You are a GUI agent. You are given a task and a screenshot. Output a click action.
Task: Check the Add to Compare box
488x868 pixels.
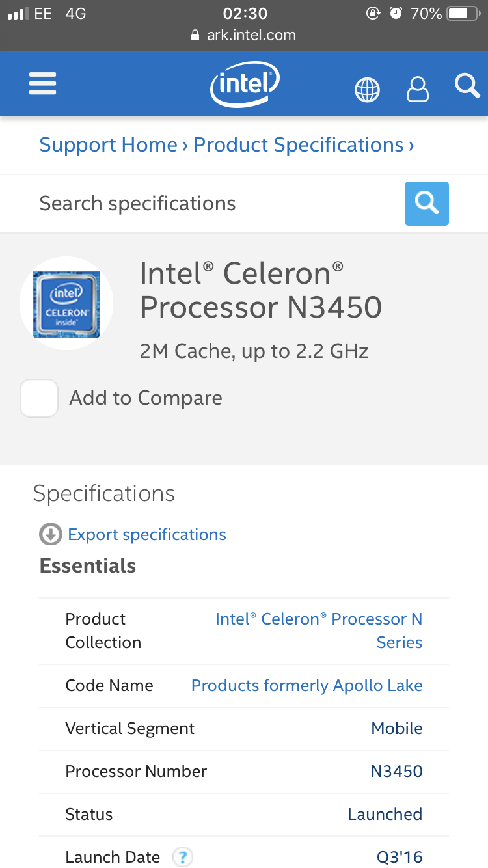[x=39, y=398]
